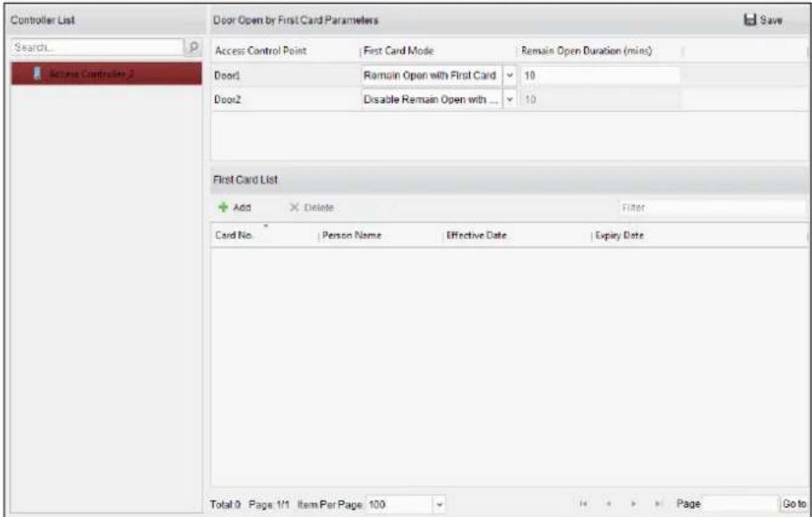Click Access Control Point column header

click(260, 51)
